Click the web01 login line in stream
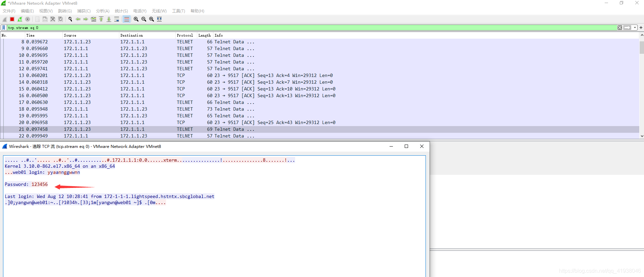 42,172
